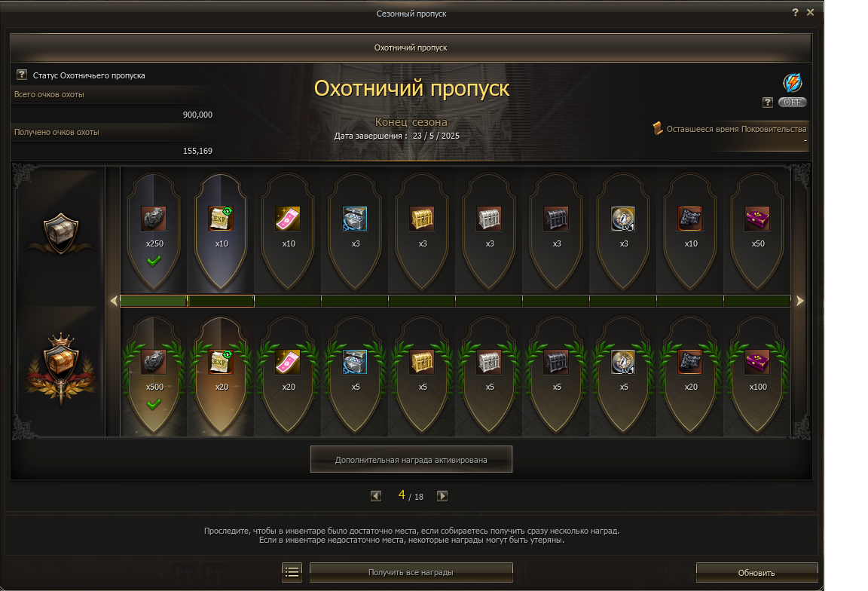Screen dimensions: 868x591
Task: Select the golden chest x3 reward icon
Action: 423,219
